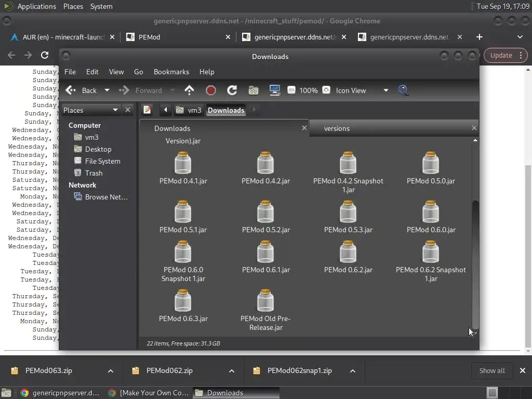Click the magnifier search icon

coord(403,90)
